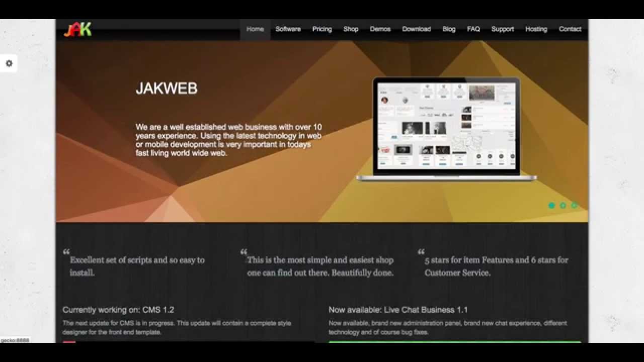Open the settings gear panel
The height and width of the screenshot is (362, 644).
pyautogui.click(x=9, y=63)
